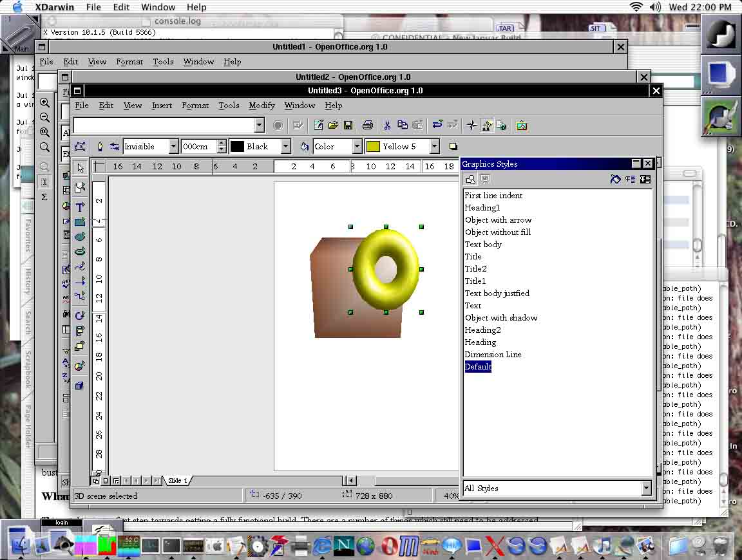Image resolution: width=742 pixels, height=560 pixels.
Task: Pick the Zoom tool in side toolbar
Action: coord(80,188)
